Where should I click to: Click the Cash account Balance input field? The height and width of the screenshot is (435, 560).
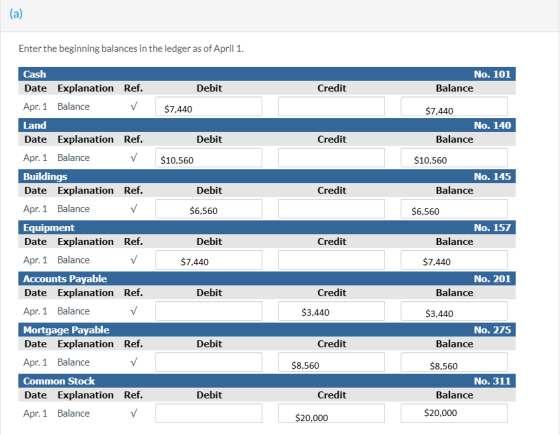click(454, 106)
